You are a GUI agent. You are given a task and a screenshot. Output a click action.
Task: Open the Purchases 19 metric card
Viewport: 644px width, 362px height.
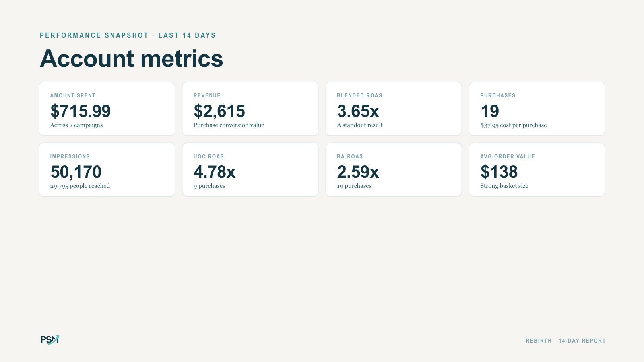pos(537,109)
